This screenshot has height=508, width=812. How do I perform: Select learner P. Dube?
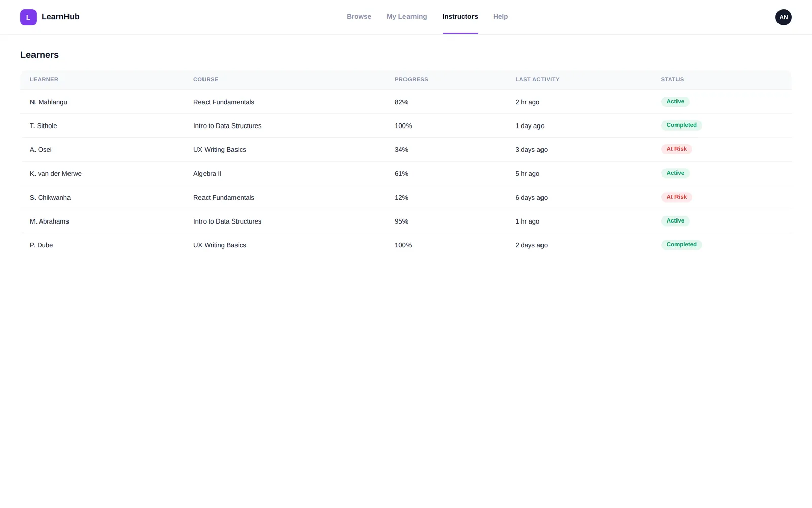click(x=42, y=245)
